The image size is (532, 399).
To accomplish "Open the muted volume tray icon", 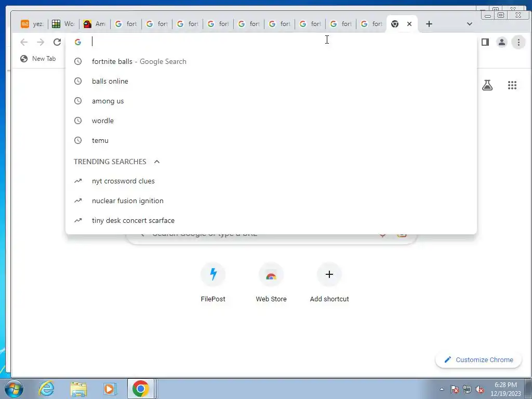I will pyautogui.click(x=480, y=389).
